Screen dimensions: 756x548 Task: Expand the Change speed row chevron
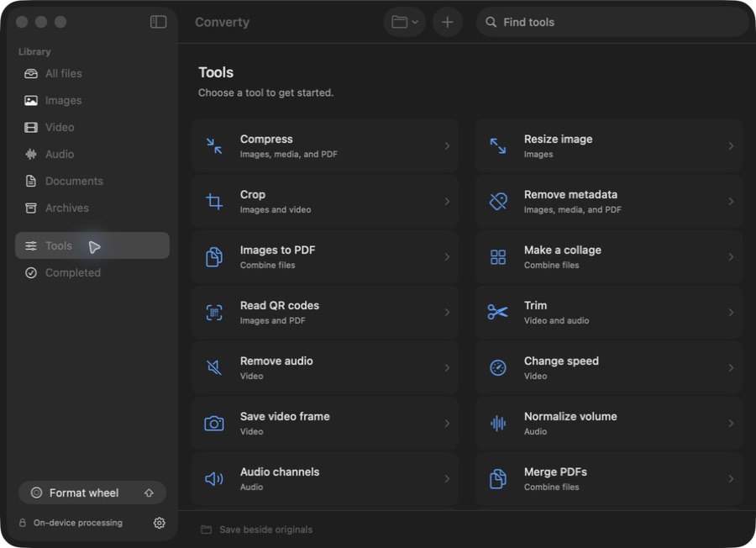point(731,368)
